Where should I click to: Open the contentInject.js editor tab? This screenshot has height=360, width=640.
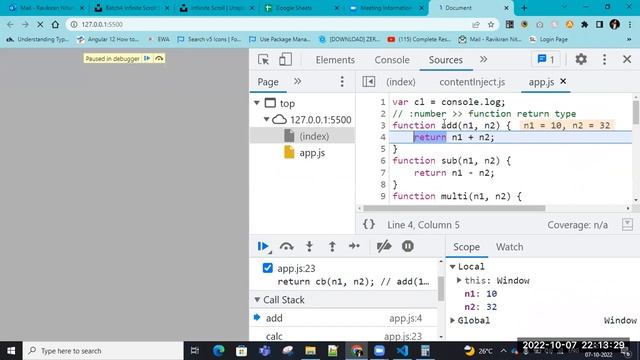(472, 82)
